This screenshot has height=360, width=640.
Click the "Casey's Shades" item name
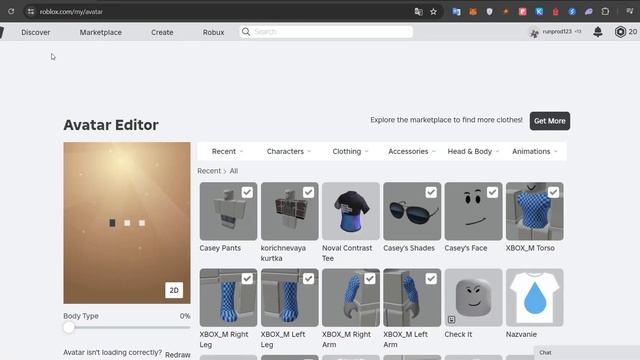point(409,248)
